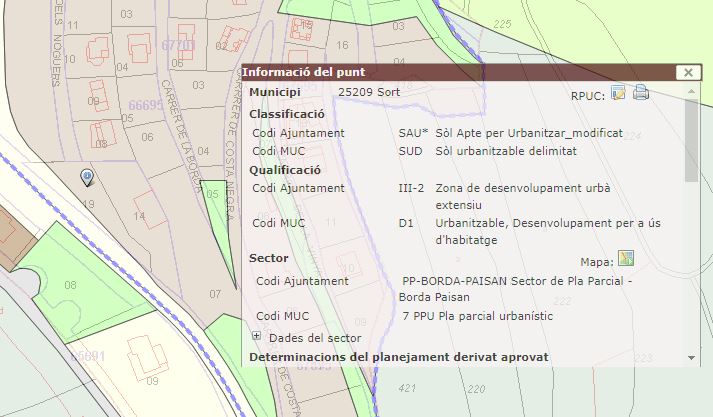This screenshot has height=417, width=713.
Task: Click the RPUC printer icon
Action: 641,93
